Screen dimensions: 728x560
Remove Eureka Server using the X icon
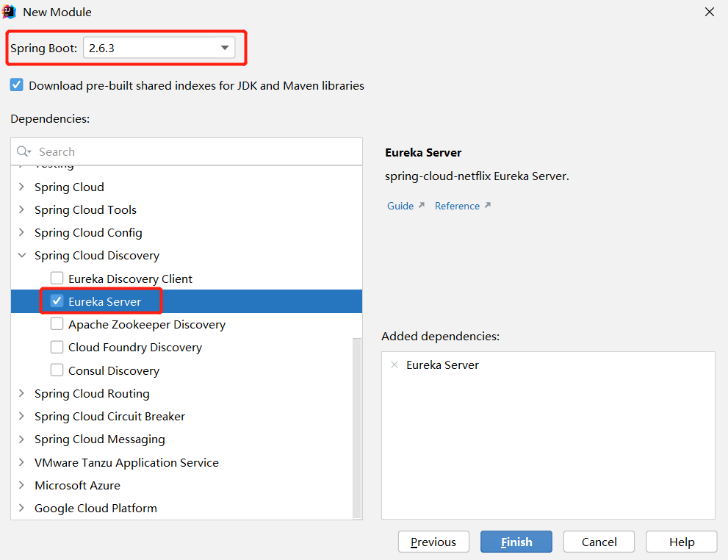click(x=394, y=365)
